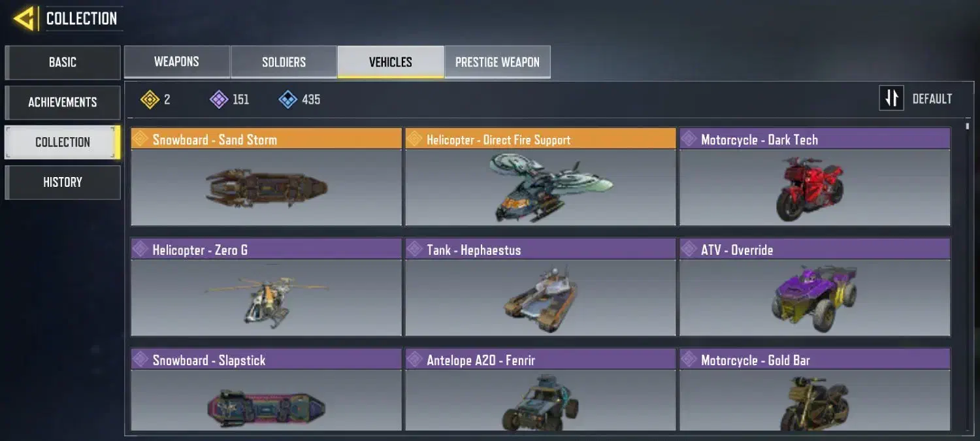This screenshot has width=980, height=441.
Task: Pick the Antelope A20 - Fenrir card
Action: 540,390
